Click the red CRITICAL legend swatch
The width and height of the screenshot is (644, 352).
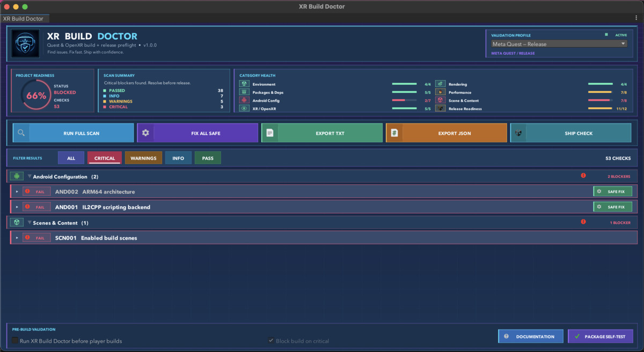point(105,107)
